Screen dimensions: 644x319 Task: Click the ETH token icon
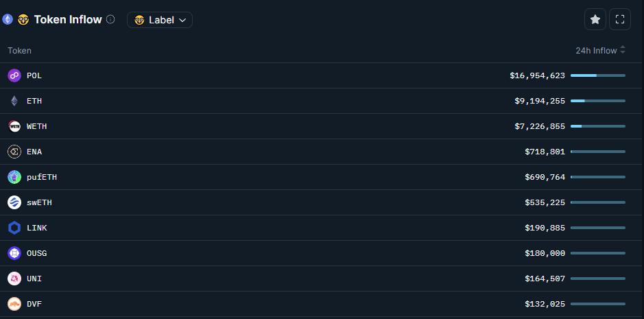pyautogui.click(x=14, y=101)
